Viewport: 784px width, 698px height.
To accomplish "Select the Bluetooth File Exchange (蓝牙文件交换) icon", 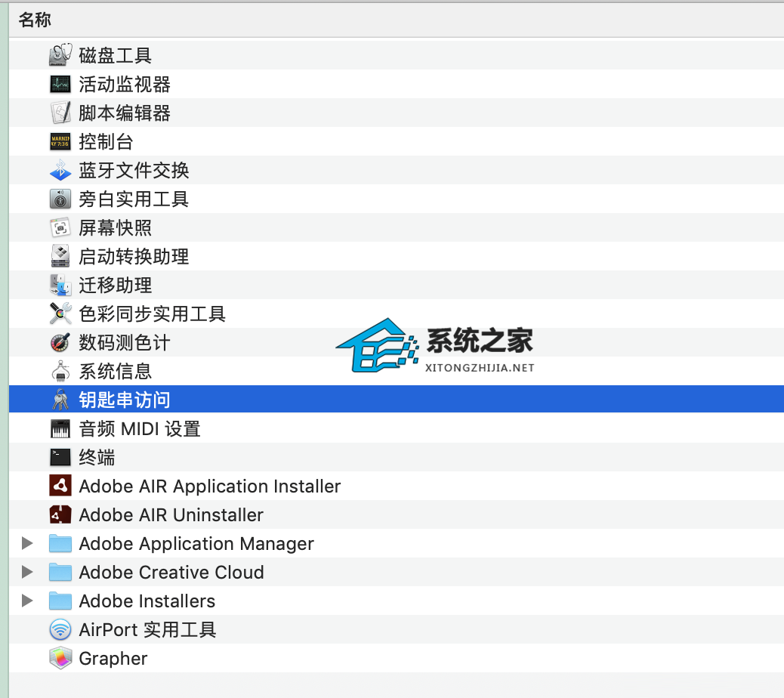I will [x=60, y=170].
